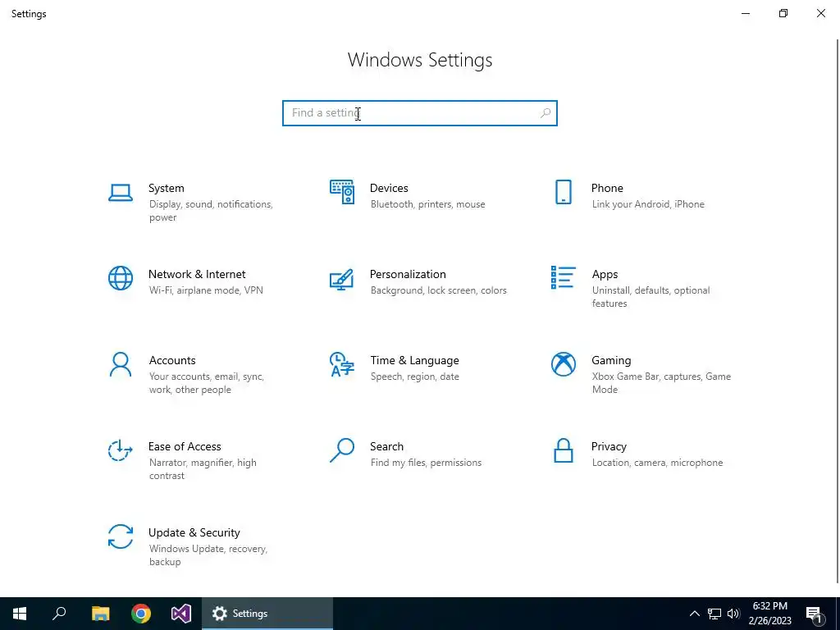Open the Windows Start menu
The width and height of the screenshot is (840, 630).
tap(20, 614)
